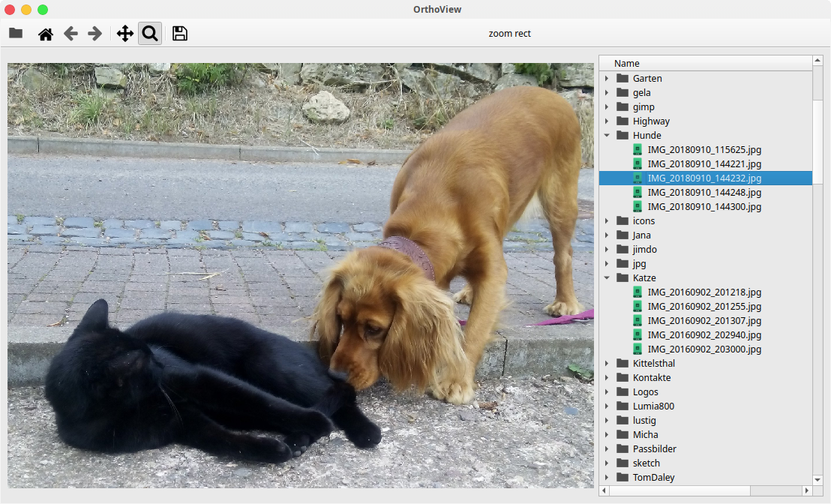Click the Garten folder icon
831x504 pixels.
622,79
